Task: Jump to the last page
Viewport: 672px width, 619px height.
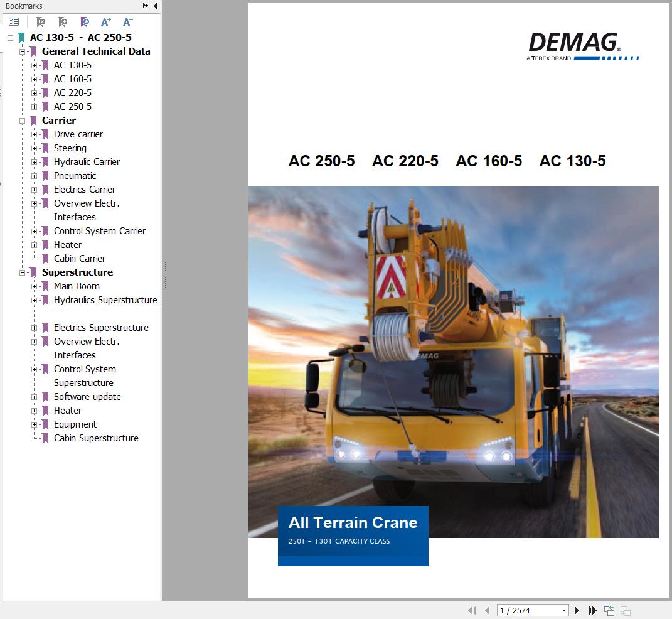Action: [592, 610]
